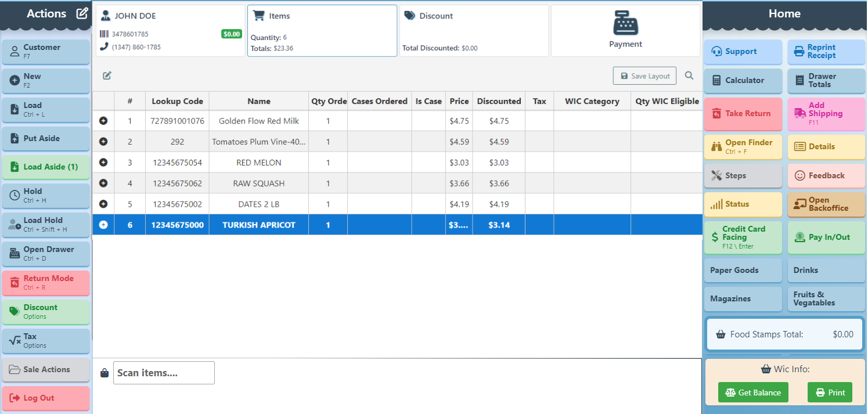Toggle Return Mode on
This screenshot has height=414, width=868.
click(46, 283)
